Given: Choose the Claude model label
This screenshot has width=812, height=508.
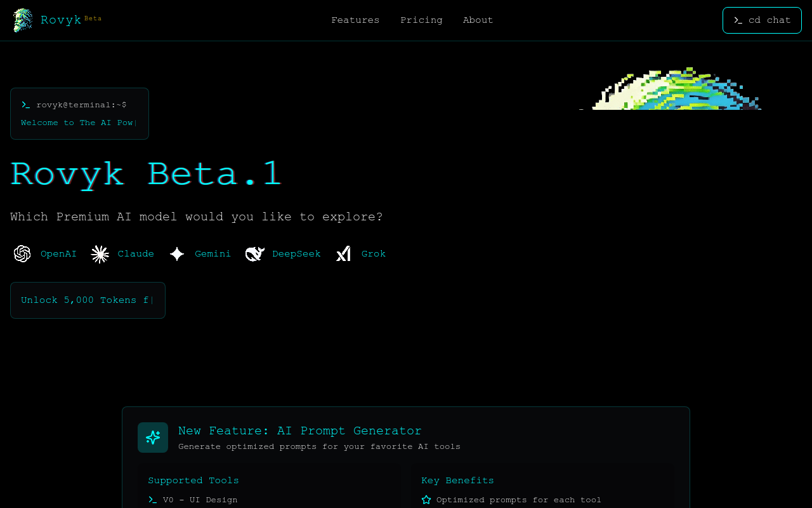Looking at the screenshot, I should pyautogui.click(x=136, y=254).
